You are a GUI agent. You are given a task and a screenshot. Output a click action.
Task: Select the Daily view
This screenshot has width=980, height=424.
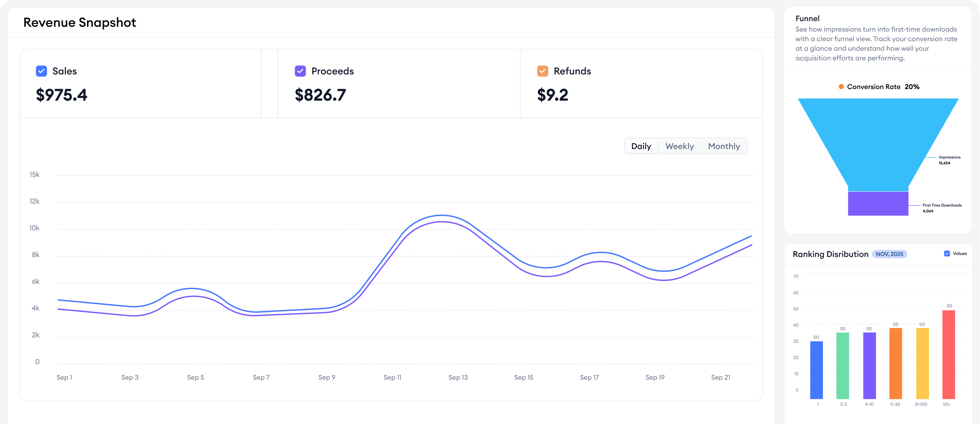pyautogui.click(x=641, y=146)
